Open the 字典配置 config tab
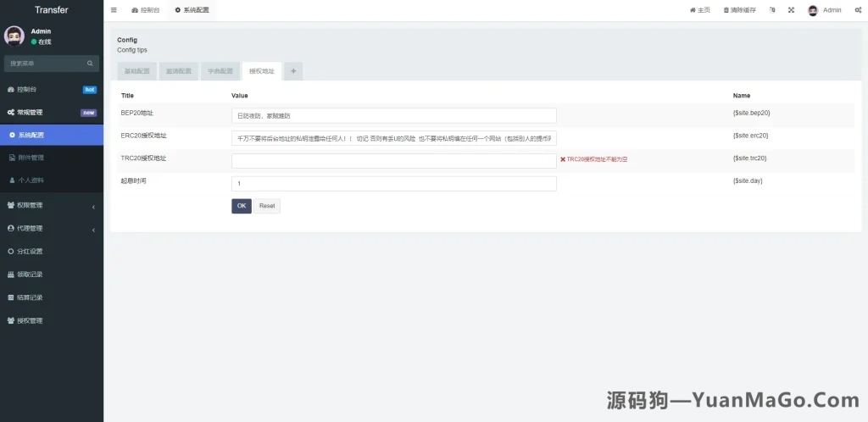The height and width of the screenshot is (422, 868). [220, 71]
